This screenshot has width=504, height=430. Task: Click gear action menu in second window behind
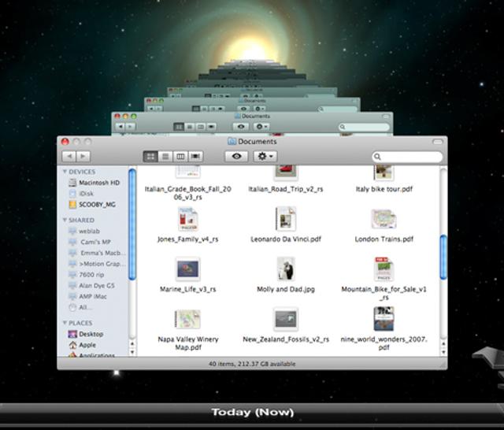[x=261, y=127]
